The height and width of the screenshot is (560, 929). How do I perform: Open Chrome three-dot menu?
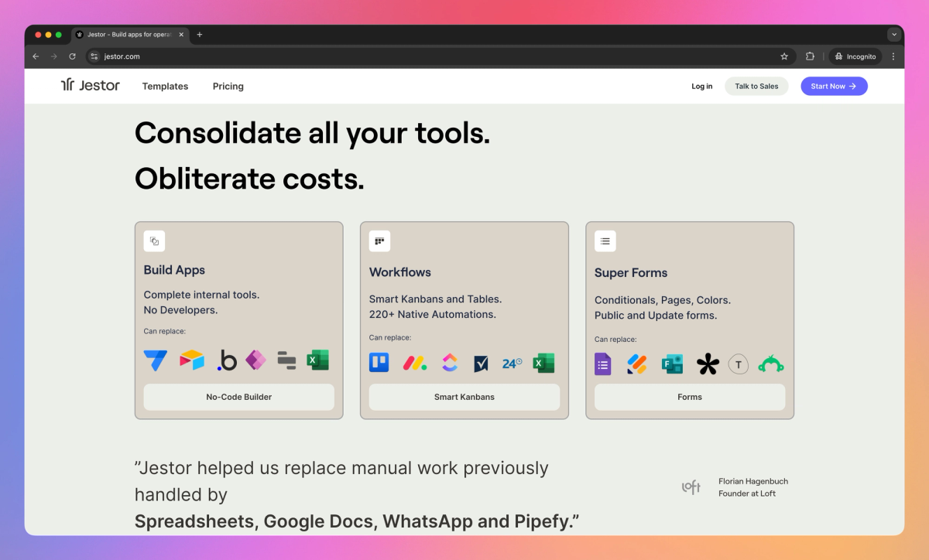[x=893, y=56]
